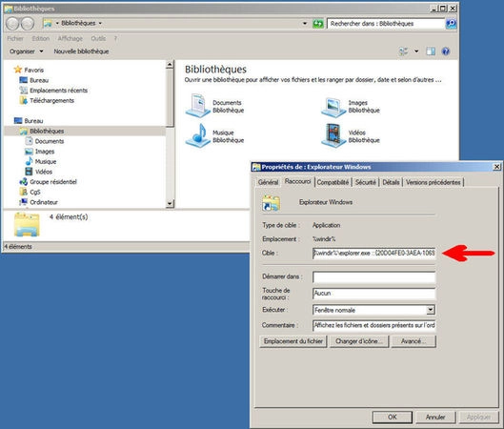This screenshot has height=429, width=504.
Task: Click the breadcrumb arrow after Bibliothèques
Action: 100,23
